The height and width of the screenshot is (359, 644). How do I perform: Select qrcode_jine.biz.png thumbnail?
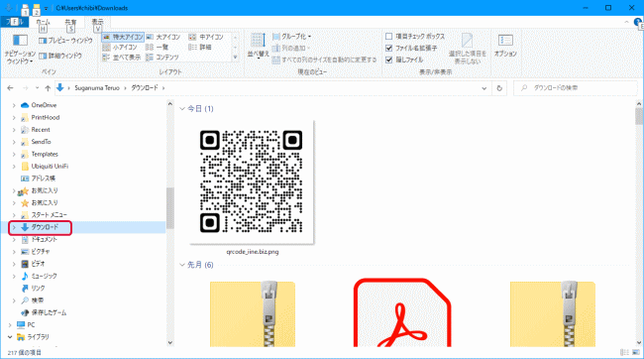click(252, 182)
